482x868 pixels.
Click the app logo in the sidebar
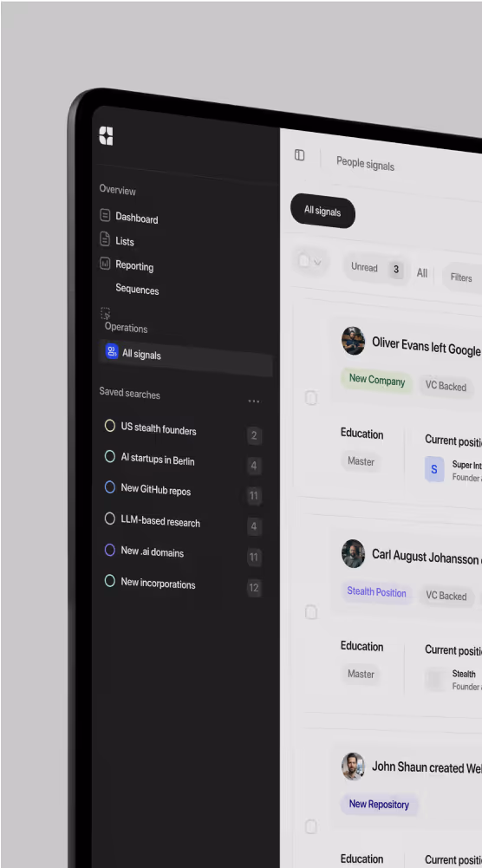106,135
